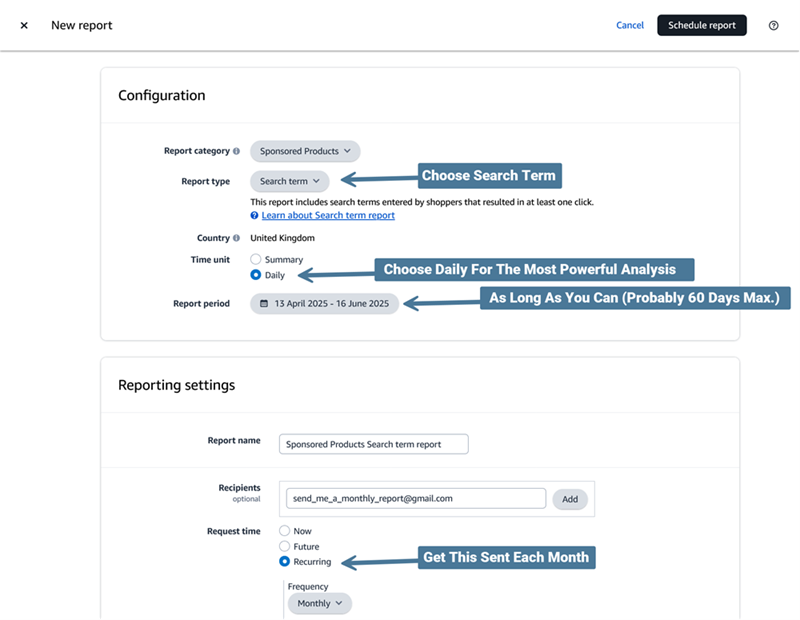Click Schedule report
Image resolution: width=800 pixels, height=620 pixels.
[702, 25]
